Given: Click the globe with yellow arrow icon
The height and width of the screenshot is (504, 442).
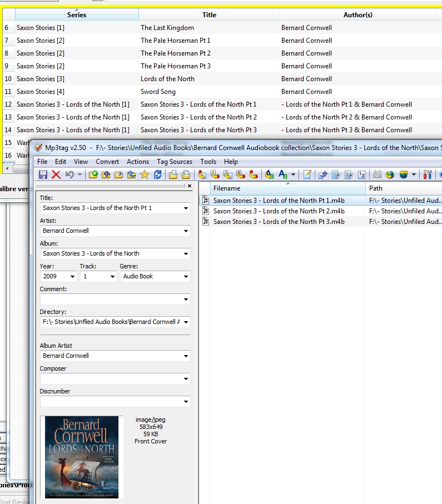Looking at the screenshot, I should pyautogui.click(x=390, y=174).
